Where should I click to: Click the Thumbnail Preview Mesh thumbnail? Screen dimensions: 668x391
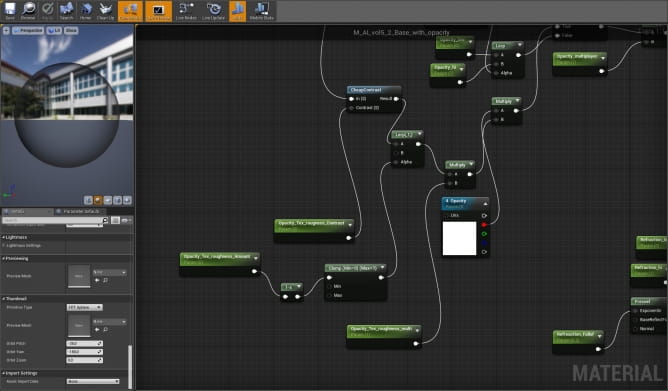click(x=79, y=325)
